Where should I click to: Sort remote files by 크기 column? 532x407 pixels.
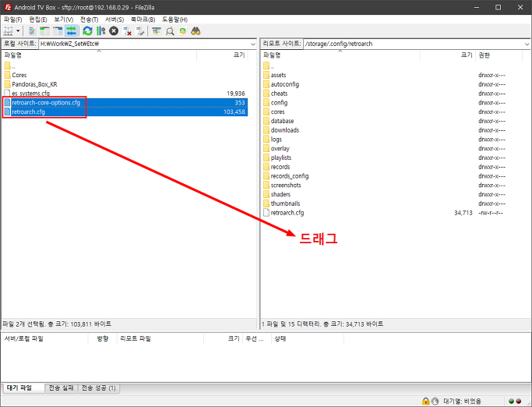click(x=448, y=55)
